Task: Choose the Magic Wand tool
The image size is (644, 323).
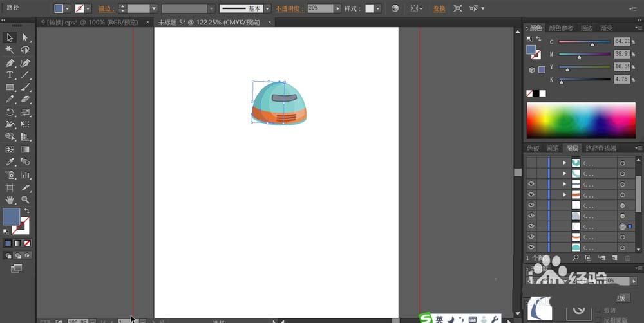Action: click(x=10, y=50)
